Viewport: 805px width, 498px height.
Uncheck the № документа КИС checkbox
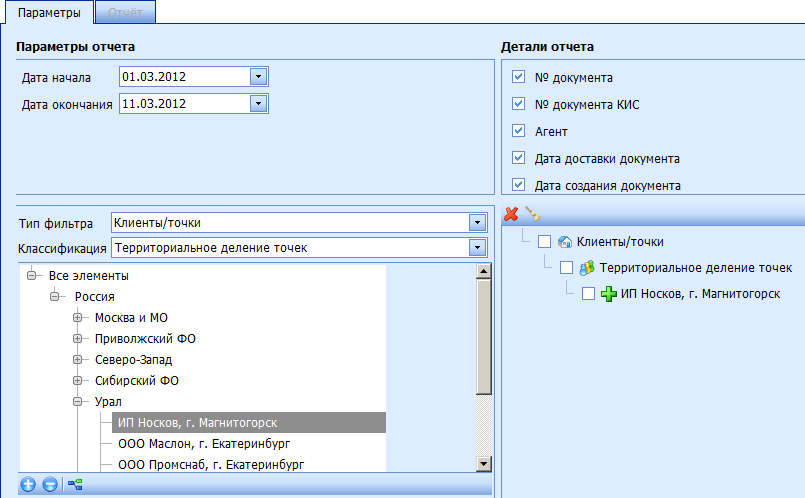518,104
